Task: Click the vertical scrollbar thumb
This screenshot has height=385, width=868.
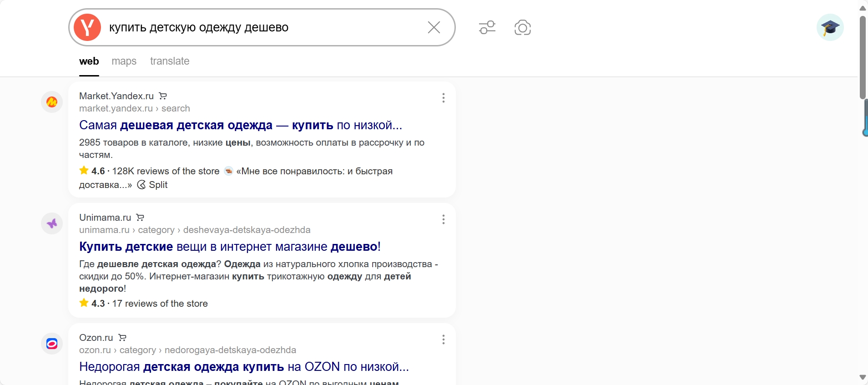Action: pos(863,57)
